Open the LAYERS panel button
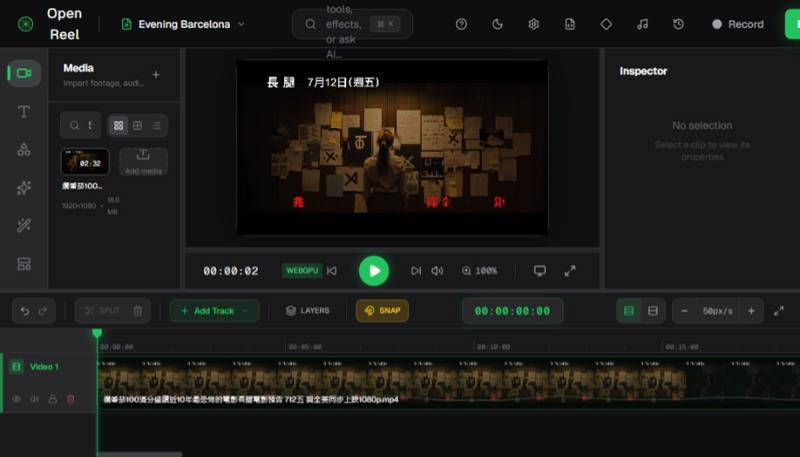 [308, 311]
